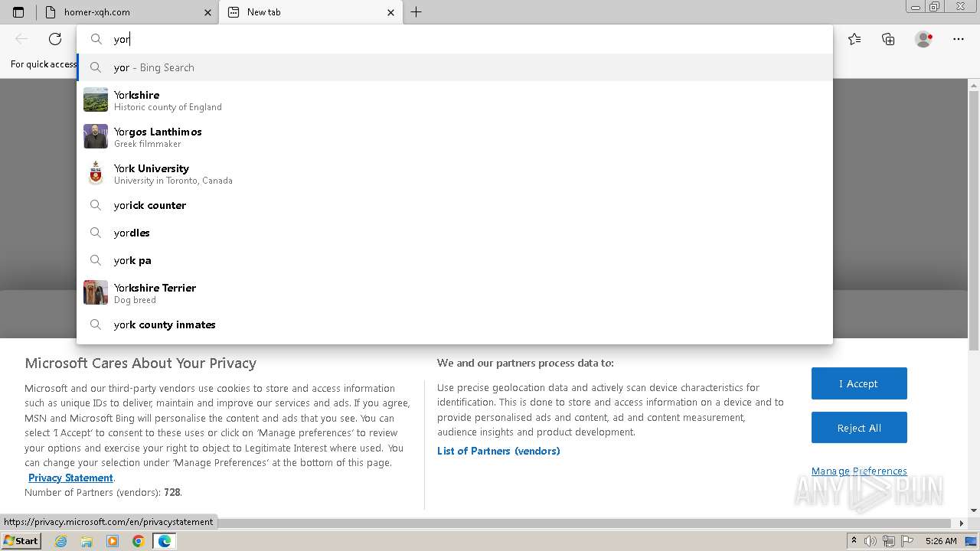The height and width of the screenshot is (551, 980).
Task: Select 'yorick counter' suggestion
Action: [455, 205]
